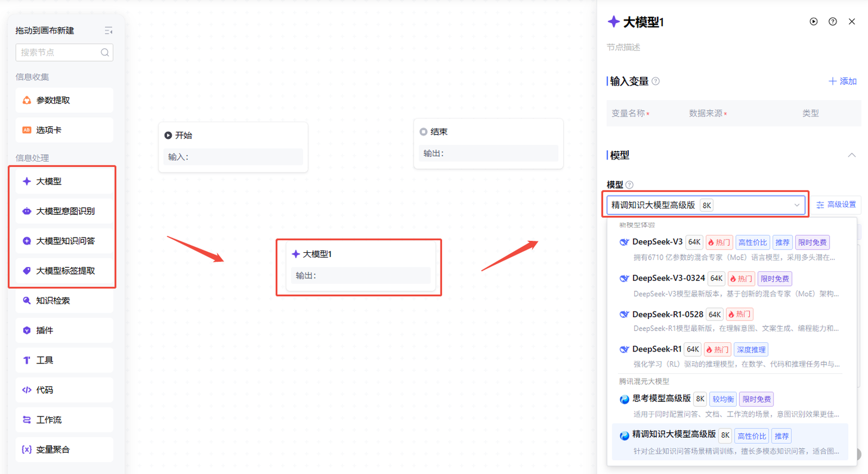Click the 输入变量 info question icon

[655, 81]
